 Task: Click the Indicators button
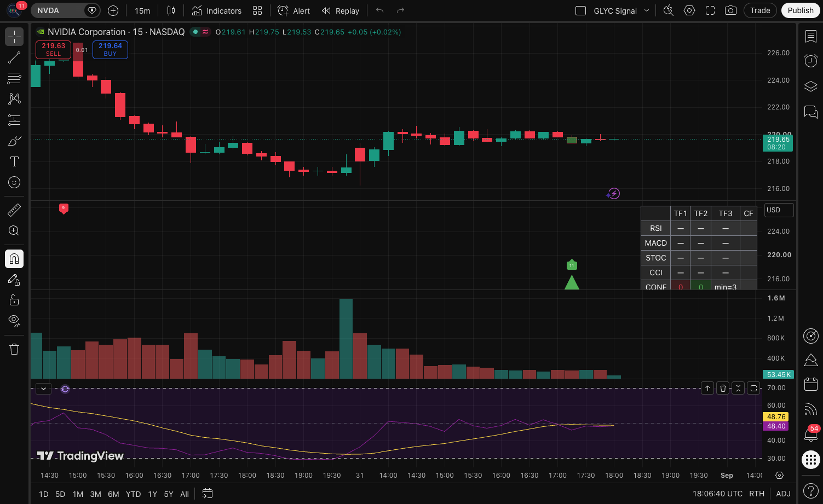click(x=217, y=10)
